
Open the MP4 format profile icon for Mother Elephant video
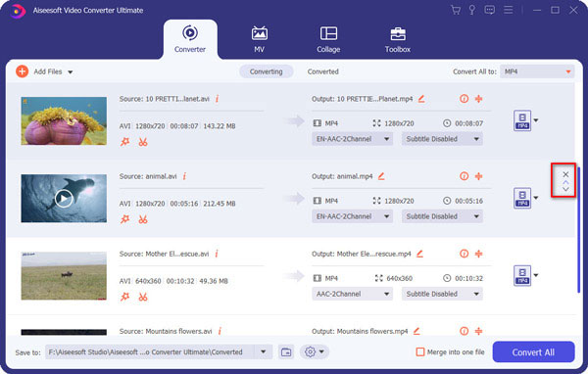[x=522, y=275]
